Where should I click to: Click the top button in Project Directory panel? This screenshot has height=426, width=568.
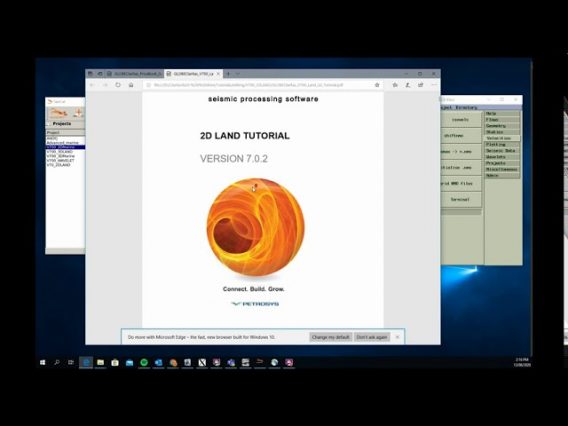pos(461,120)
